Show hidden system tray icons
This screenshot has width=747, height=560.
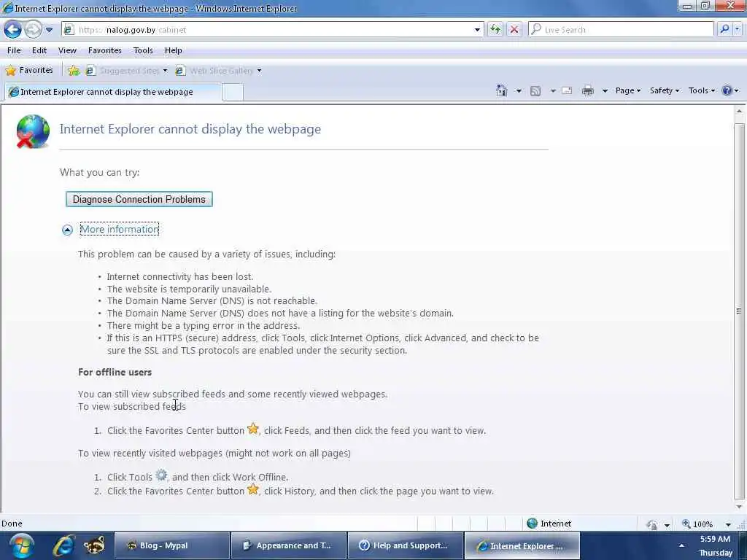coord(682,545)
